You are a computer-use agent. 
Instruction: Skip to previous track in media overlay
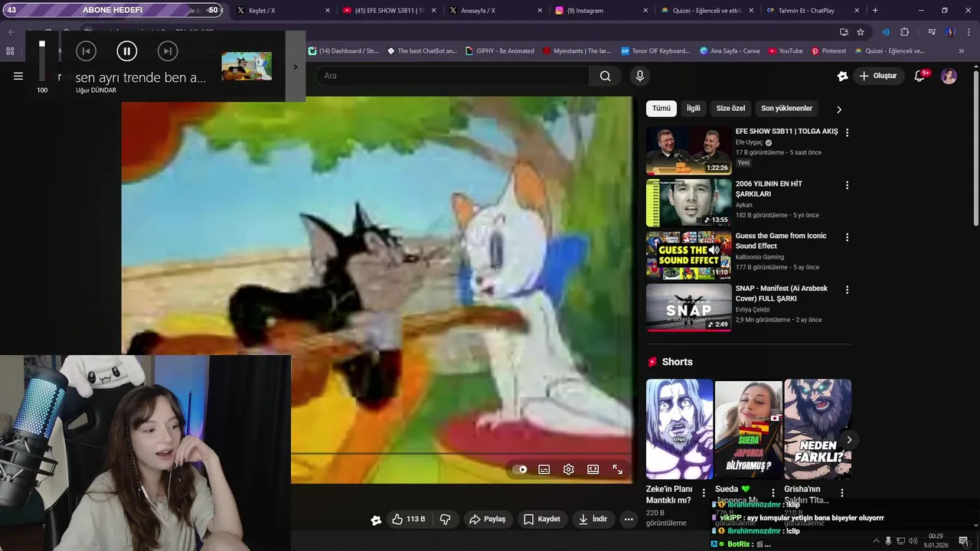[86, 51]
